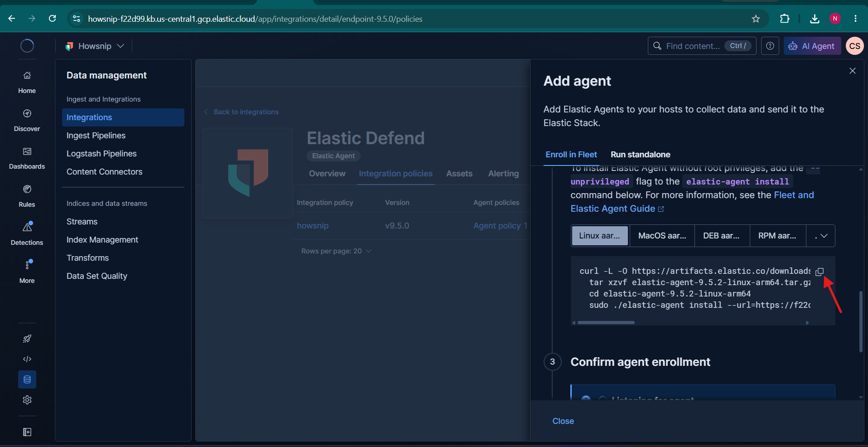Click the Elastic logo in the header
This screenshot has width=868, height=447.
27,46
